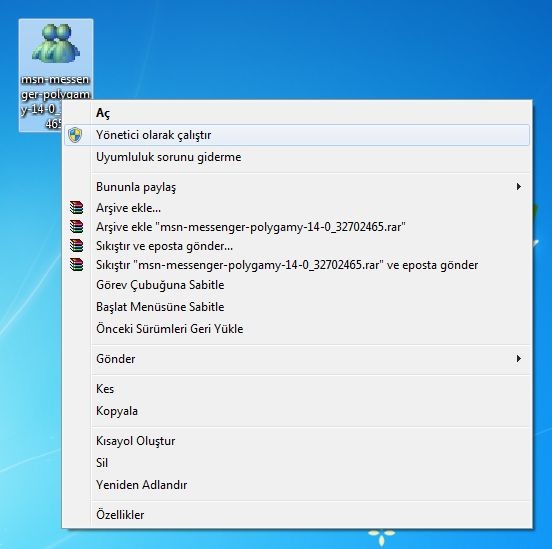Screen dimensions: 552x549
Task: Click WinRAR icon beside Sıkıştır "msn-messenger...rar" ve eposta gönder
Action: (x=76, y=264)
